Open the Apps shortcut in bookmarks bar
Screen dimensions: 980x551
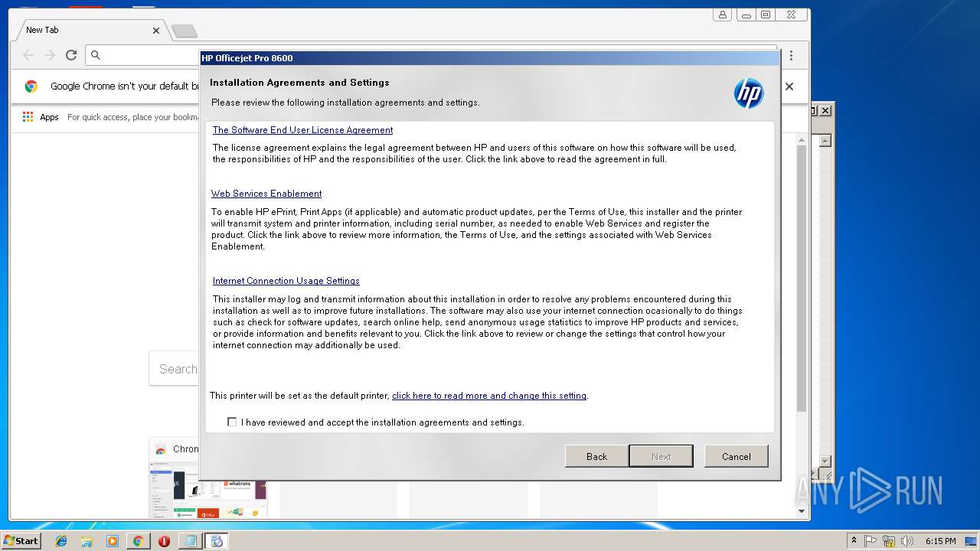point(41,117)
